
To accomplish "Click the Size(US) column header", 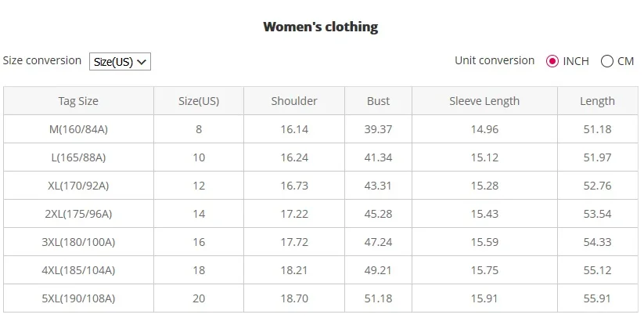I will pyautogui.click(x=199, y=101).
